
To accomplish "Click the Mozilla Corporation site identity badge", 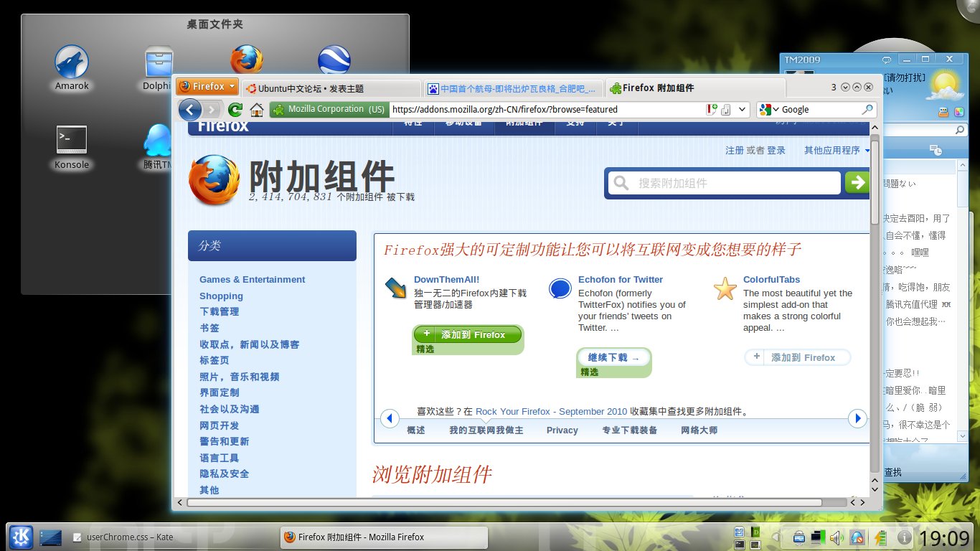I will click(x=329, y=110).
